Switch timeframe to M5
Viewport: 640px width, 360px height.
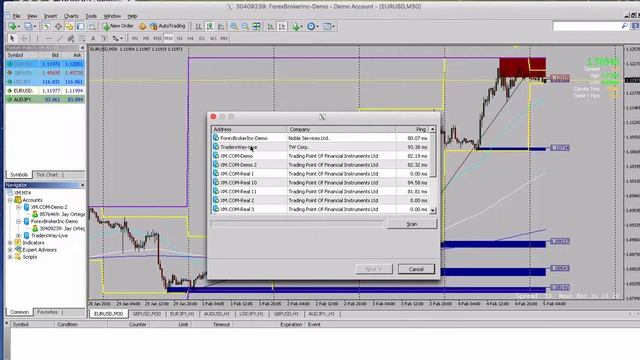[146, 38]
